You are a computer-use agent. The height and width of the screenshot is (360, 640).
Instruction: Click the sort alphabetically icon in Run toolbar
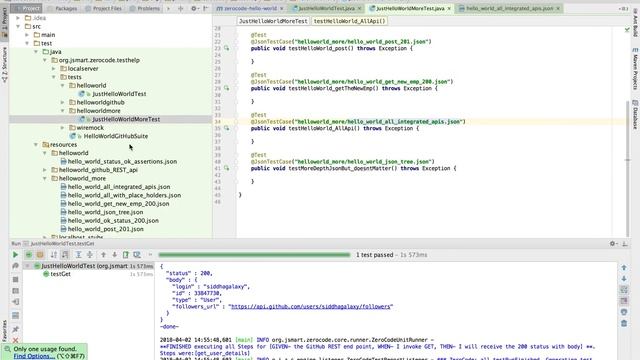tap(53, 255)
